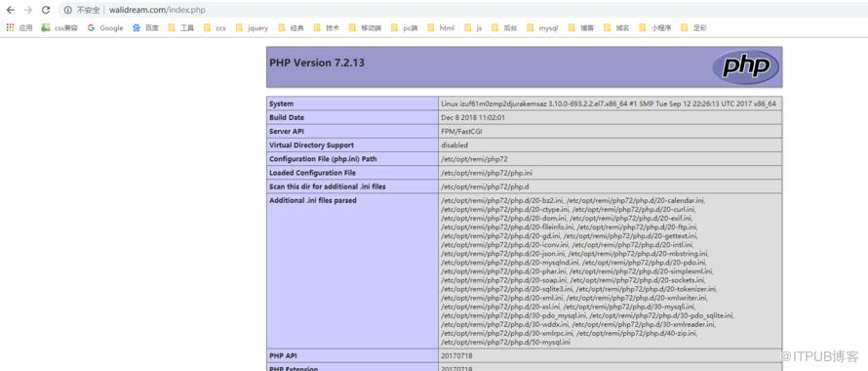Click the Dec 8 2018 11:02:01 value
Viewport: 868px width, 371px height.
(473, 117)
